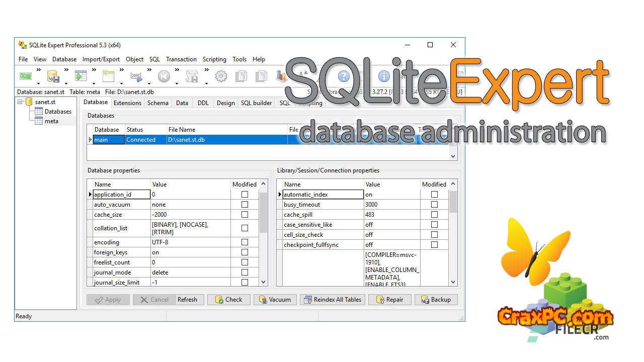Click the database save toolbar icon

pos(53,76)
